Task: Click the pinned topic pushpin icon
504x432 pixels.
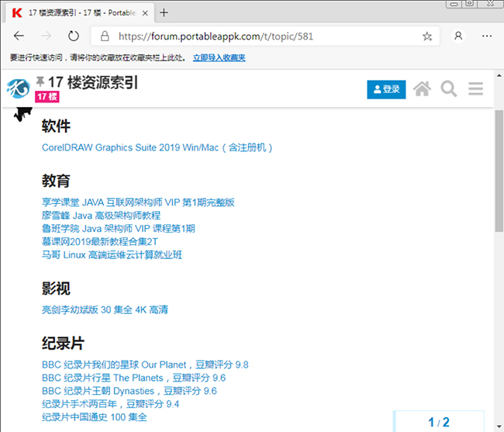Action: [x=40, y=82]
